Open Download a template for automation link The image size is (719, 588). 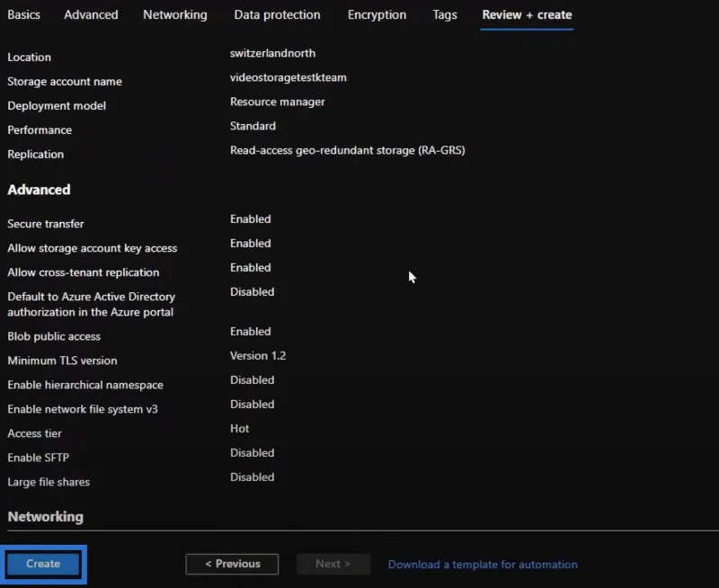(483, 565)
